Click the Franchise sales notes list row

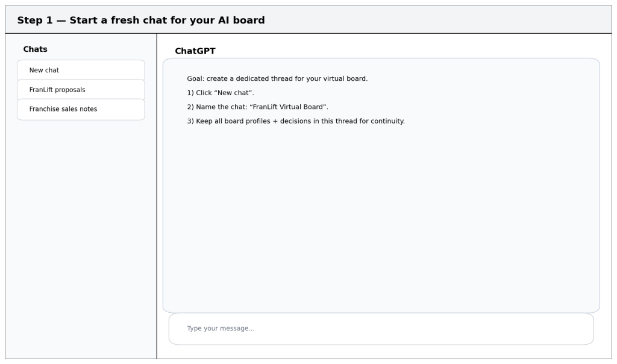click(x=80, y=109)
